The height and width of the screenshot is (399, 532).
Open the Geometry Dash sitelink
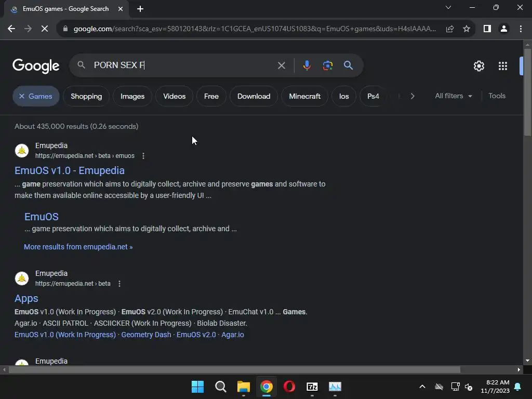[146, 335]
